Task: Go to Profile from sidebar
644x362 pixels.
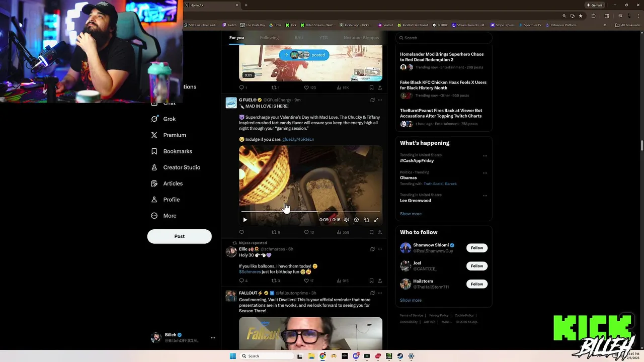Action: [x=166, y=200]
